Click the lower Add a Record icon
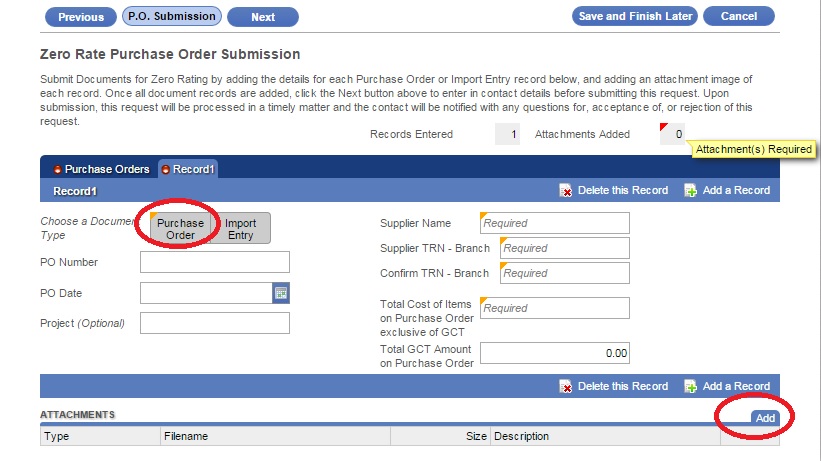Image resolution: width=821 pixels, height=461 pixels. coord(691,386)
